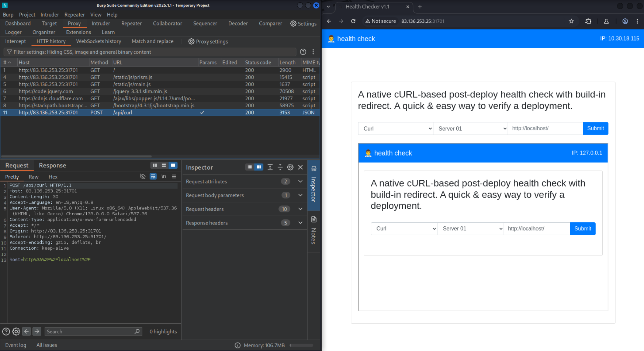Open the Event log

15,345
